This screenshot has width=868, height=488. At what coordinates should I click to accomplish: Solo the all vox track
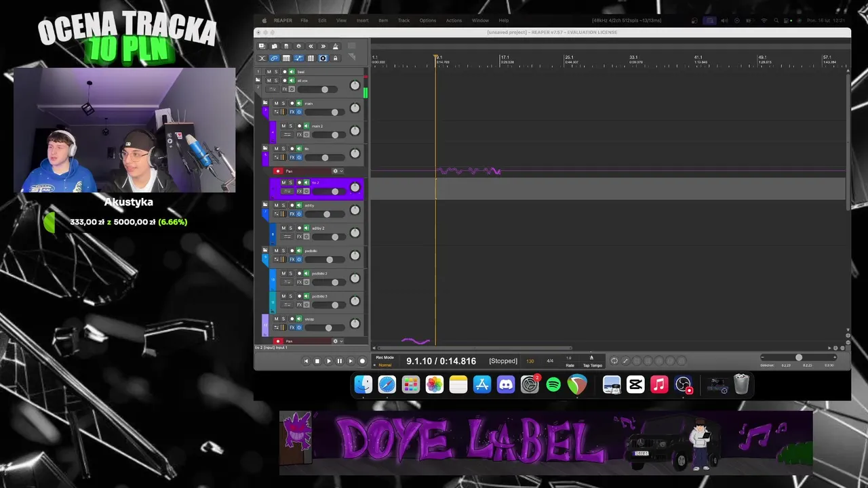pos(276,81)
